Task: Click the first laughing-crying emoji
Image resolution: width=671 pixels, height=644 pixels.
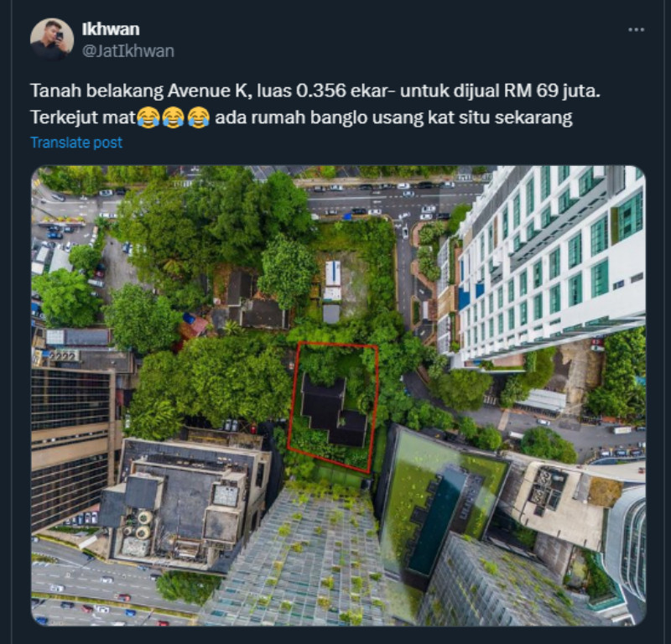Action: (148, 117)
